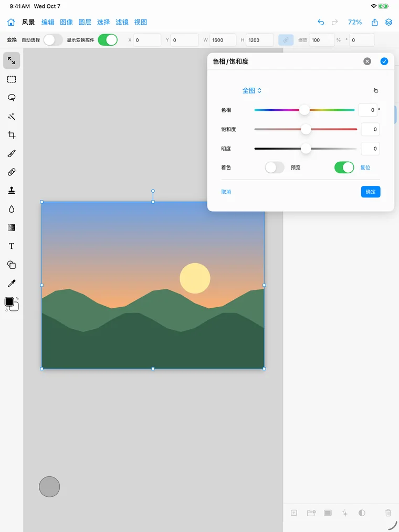The width and height of the screenshot is (399, 532).
Task: Select the Clone Stamp tool
Action: point(12,190)
